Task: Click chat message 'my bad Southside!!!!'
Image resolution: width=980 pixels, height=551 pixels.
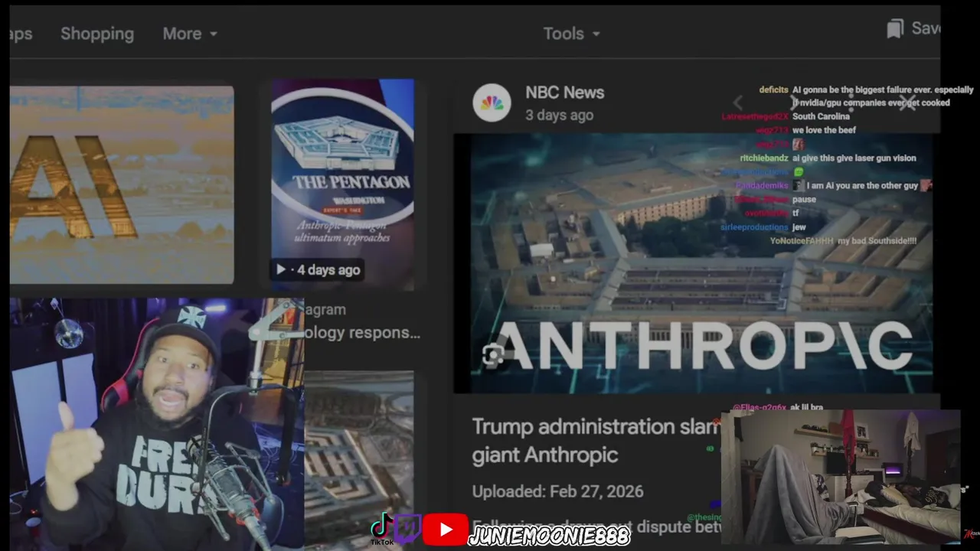Action: tap(877, 241)
